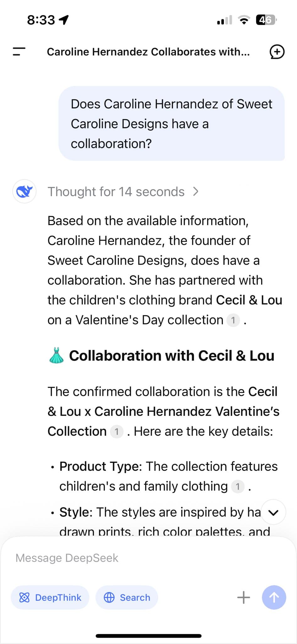
Task: Tap the "Collaboration with Cecil & Lou" heading
Action: [171, 356]
